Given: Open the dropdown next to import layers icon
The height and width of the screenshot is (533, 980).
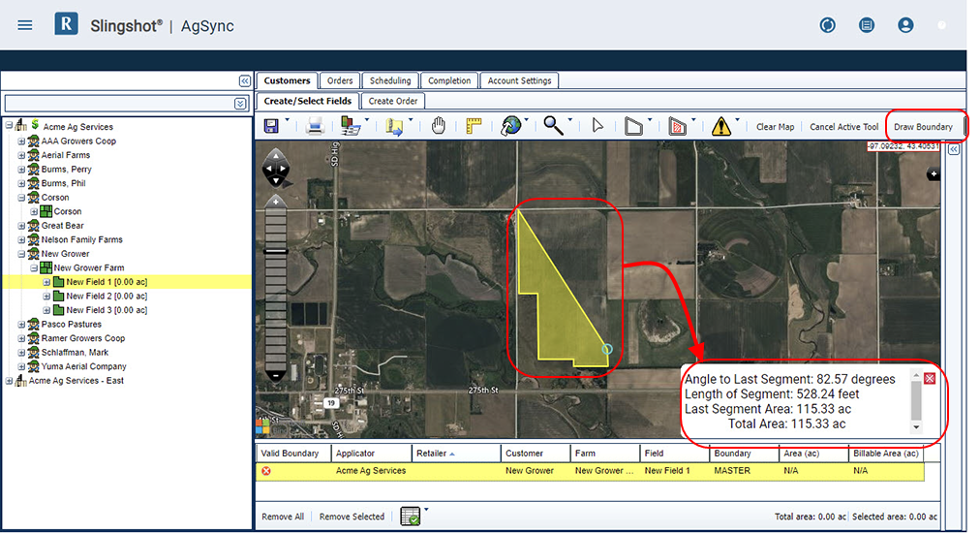Looking at the screenshot, I should [x=367, y=119].
